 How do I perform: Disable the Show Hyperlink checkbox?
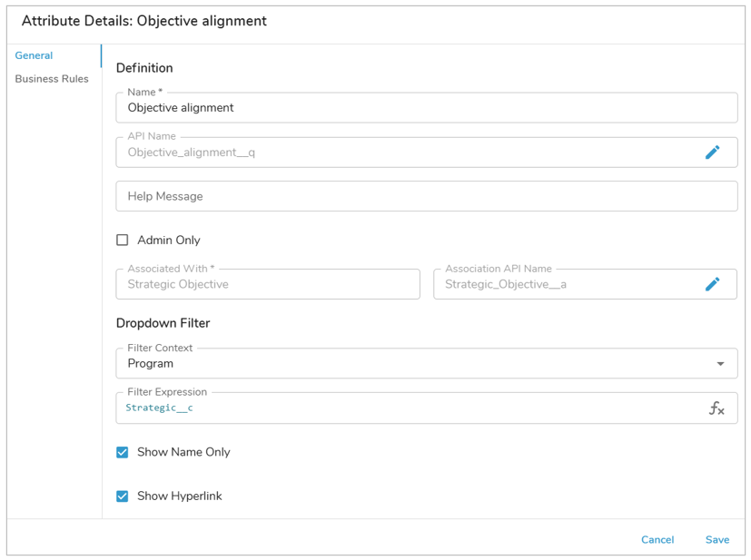click(123, 496)
